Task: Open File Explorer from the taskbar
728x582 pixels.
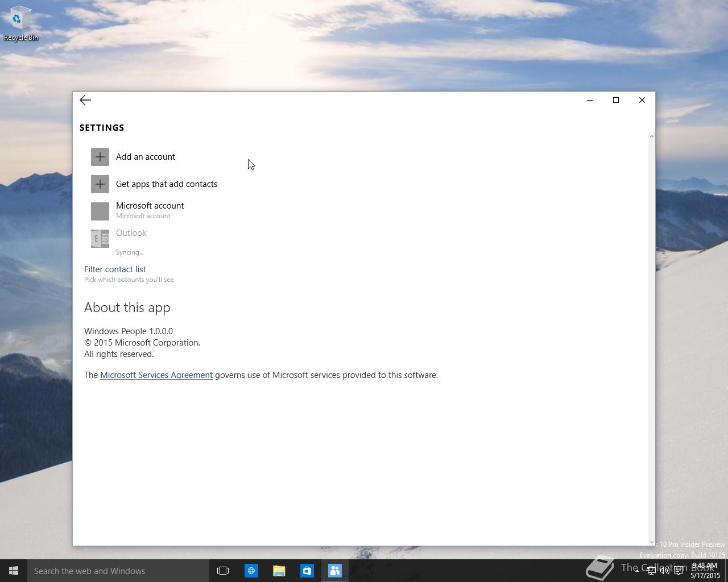Action: point(279,571)
